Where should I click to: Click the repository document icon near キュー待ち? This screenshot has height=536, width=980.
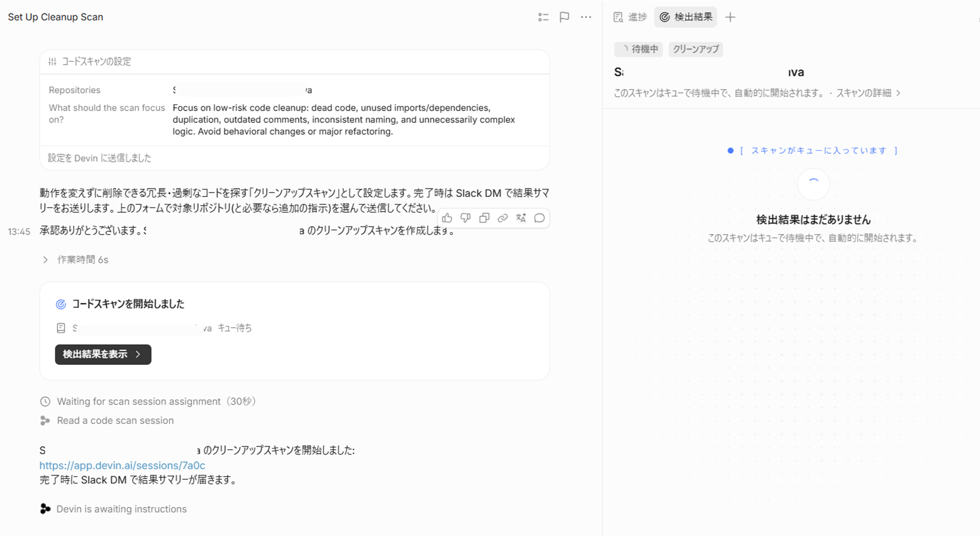click(x=61, y=328)
